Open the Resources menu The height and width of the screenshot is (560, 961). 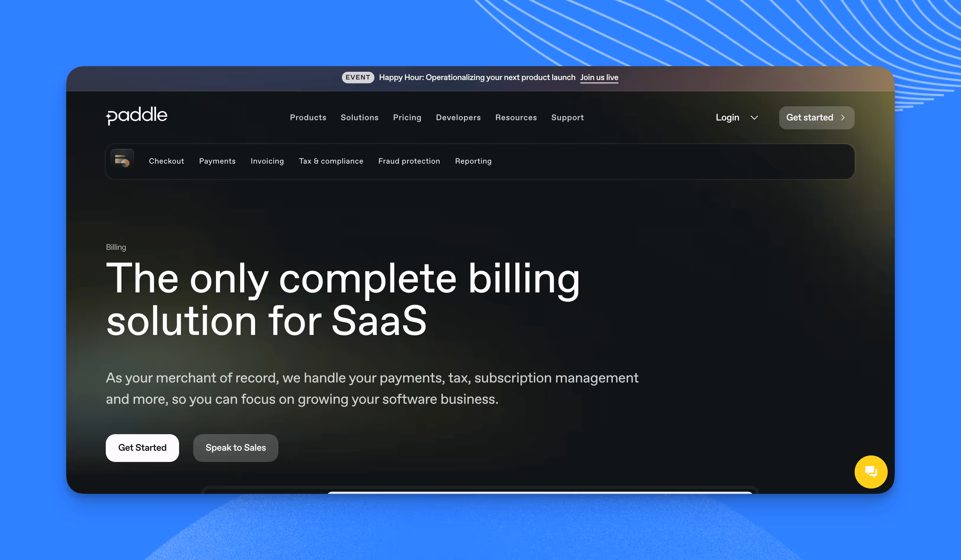[516, 118]
